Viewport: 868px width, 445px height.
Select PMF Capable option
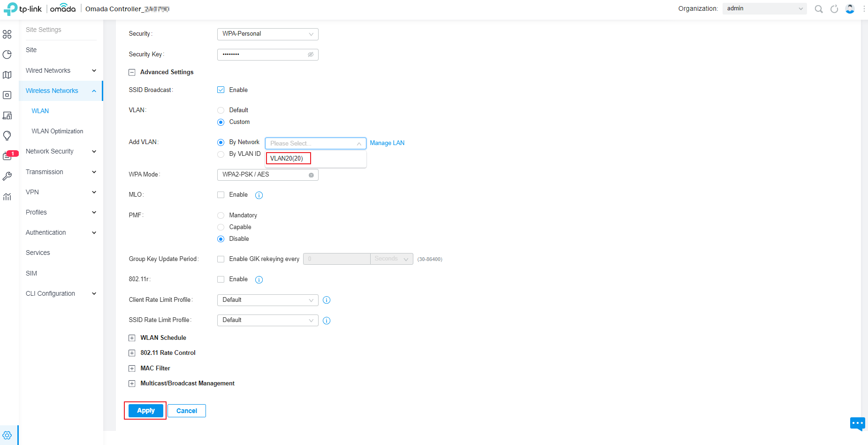[221, 227]
